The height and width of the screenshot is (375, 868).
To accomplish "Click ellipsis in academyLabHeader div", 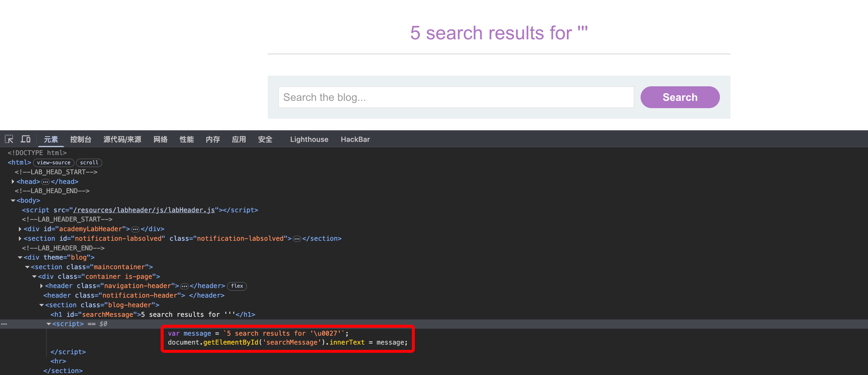I will click(x=135, y=229).
